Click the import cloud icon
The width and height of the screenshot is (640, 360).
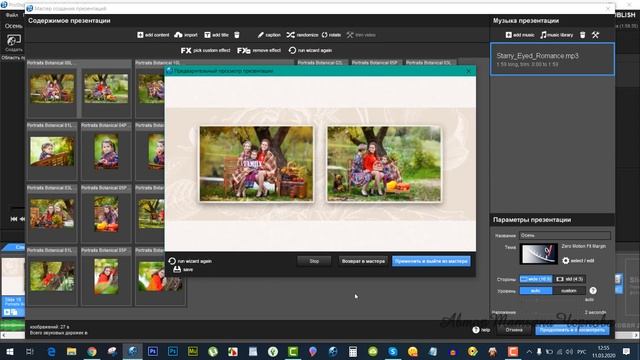(x=178, y=35)
